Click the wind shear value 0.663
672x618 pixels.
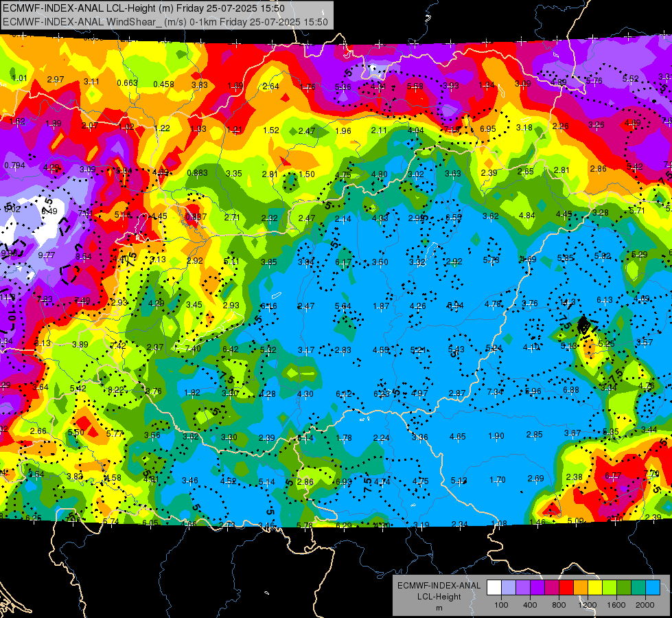pos(127,83)
